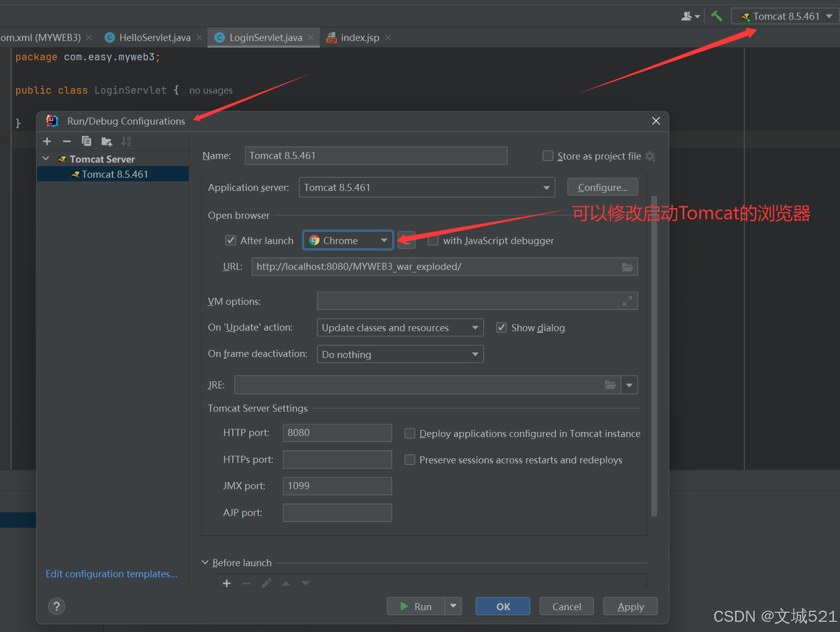Click the HTTP port field
This screenshot has height=632, width=840.
[x=337, y=433]
